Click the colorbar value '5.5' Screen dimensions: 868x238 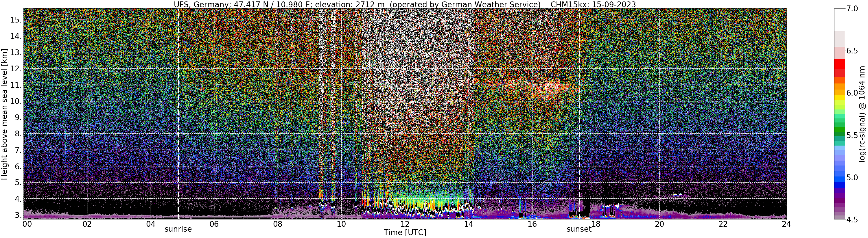tap(852, 135)
